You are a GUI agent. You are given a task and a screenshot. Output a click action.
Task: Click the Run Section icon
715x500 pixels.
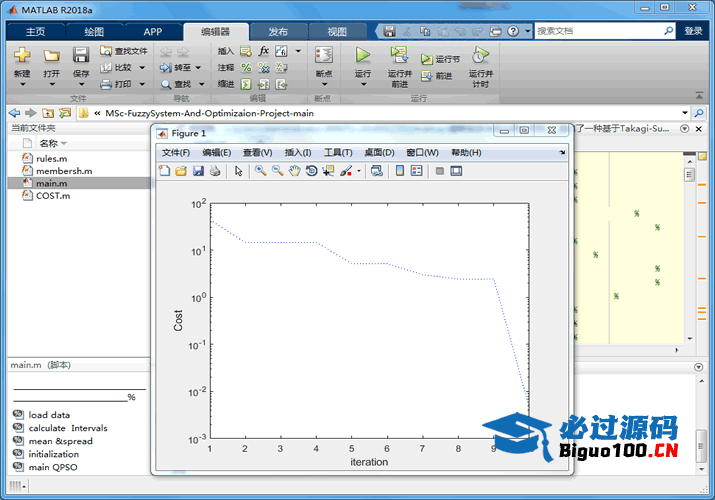click(x=426, y=59)
